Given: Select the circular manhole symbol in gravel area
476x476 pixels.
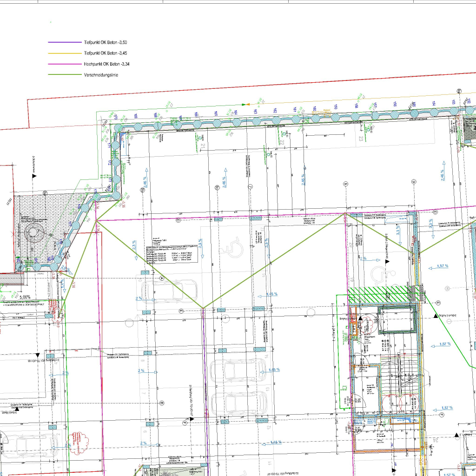Looking at the screenshot, I should tap(33, 231).
